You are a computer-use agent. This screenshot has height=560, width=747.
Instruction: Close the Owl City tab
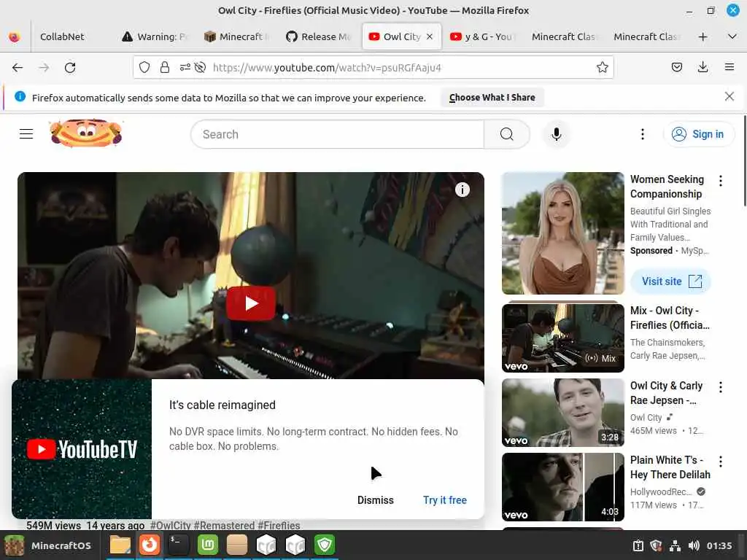430,36
